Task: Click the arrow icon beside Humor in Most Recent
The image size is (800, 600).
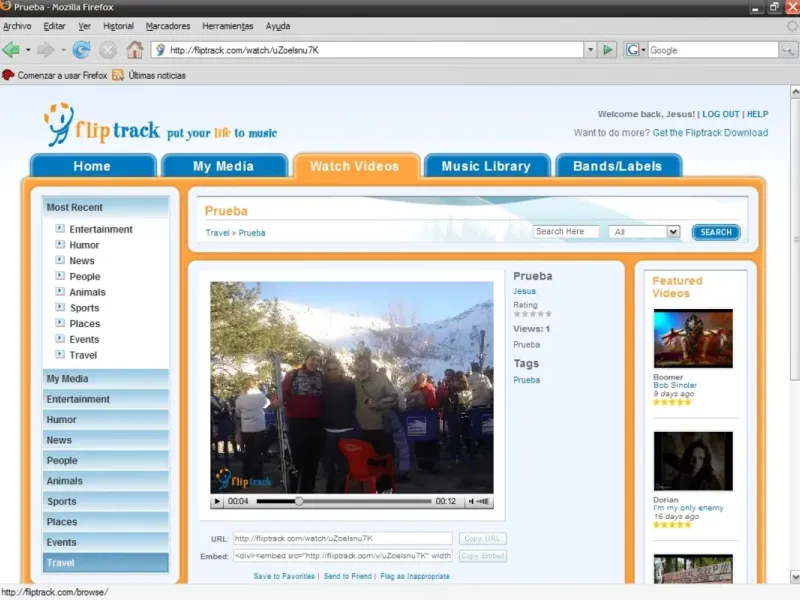Action: point(60,244)
